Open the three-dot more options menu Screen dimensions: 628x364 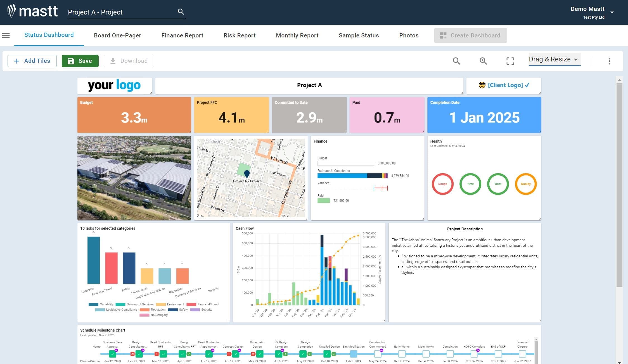pos(609,61)
